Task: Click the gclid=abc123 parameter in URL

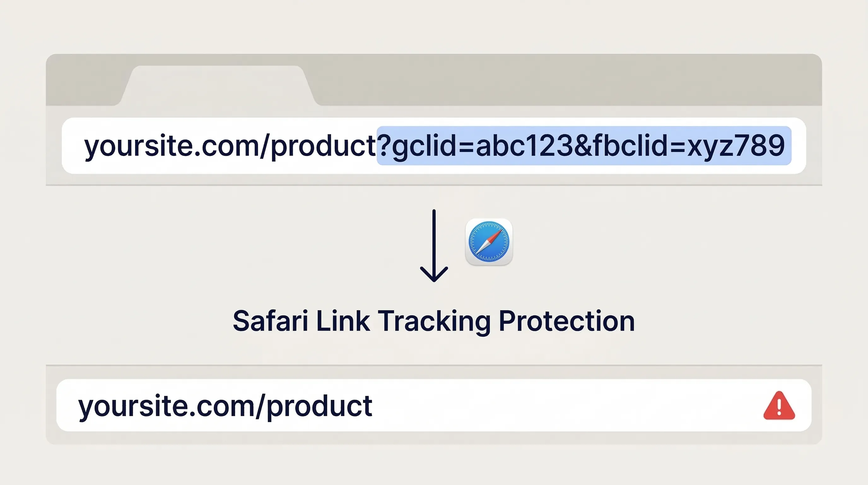Action: (x=483, y=146)
